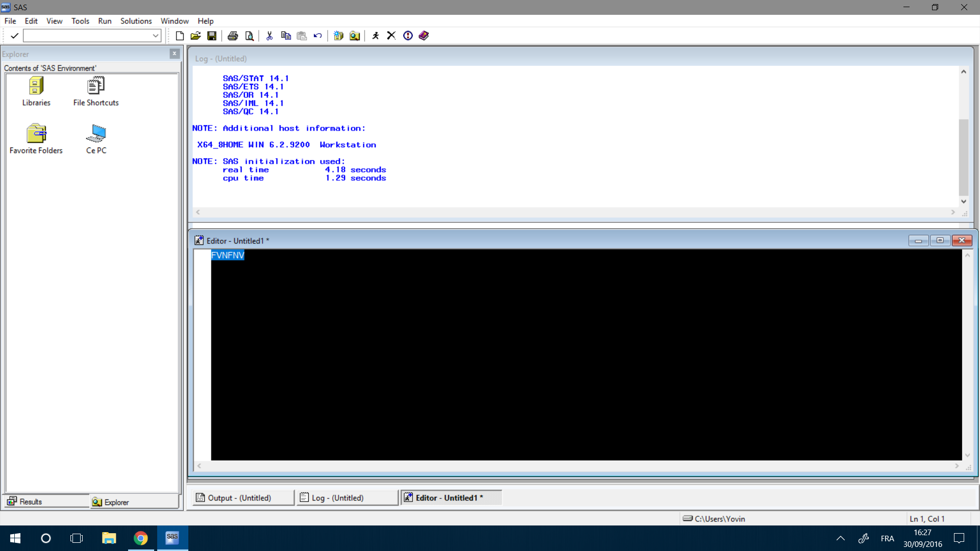Click the command bar checkmark
Viewport: 980px width, 551px height.
pos(14,36)
